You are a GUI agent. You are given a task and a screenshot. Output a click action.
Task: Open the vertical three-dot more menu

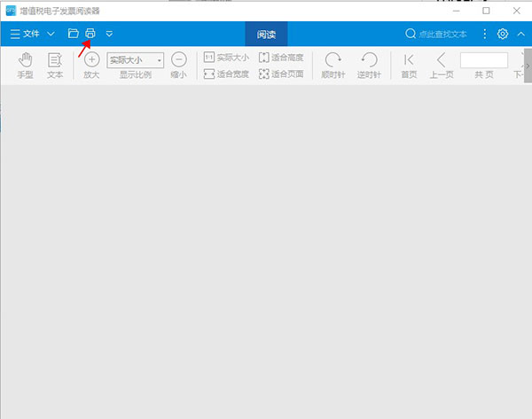[484, 34]
